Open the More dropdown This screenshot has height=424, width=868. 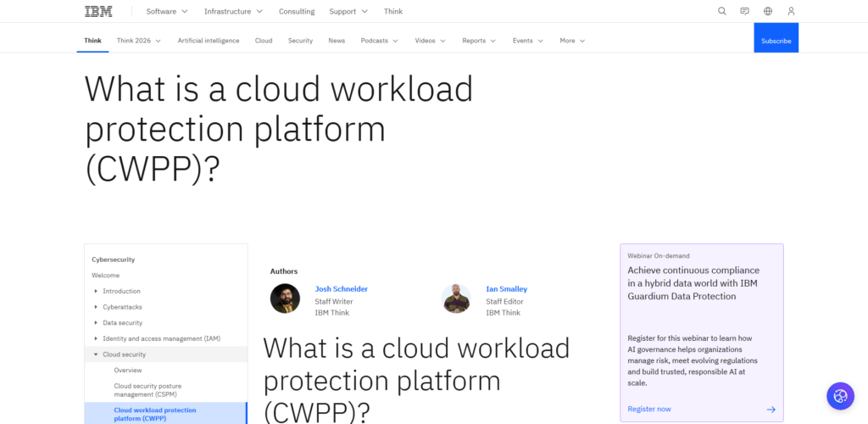[x=572, y=41]
